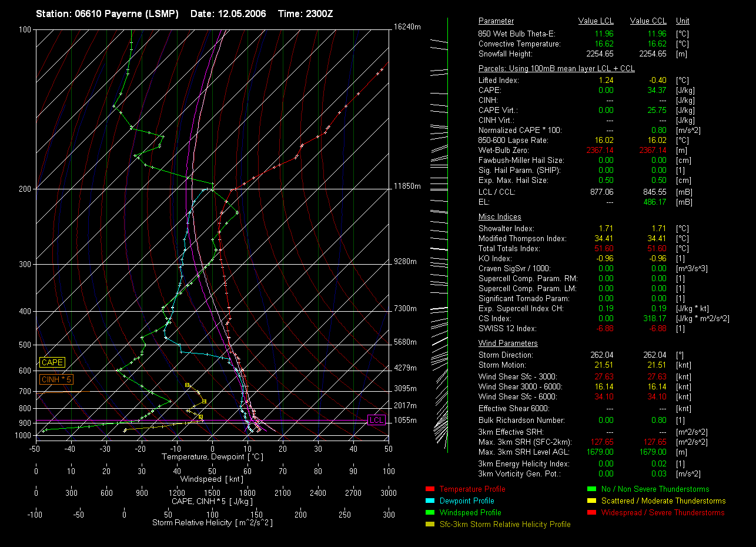
Task: Click the LCL pressure value 877.06
Action: [602, 192]
